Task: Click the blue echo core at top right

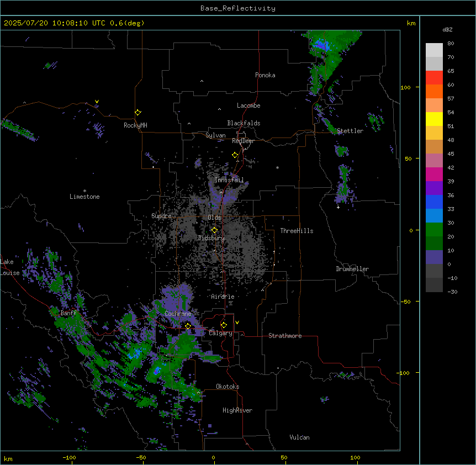Action: (x=322, y=45)
